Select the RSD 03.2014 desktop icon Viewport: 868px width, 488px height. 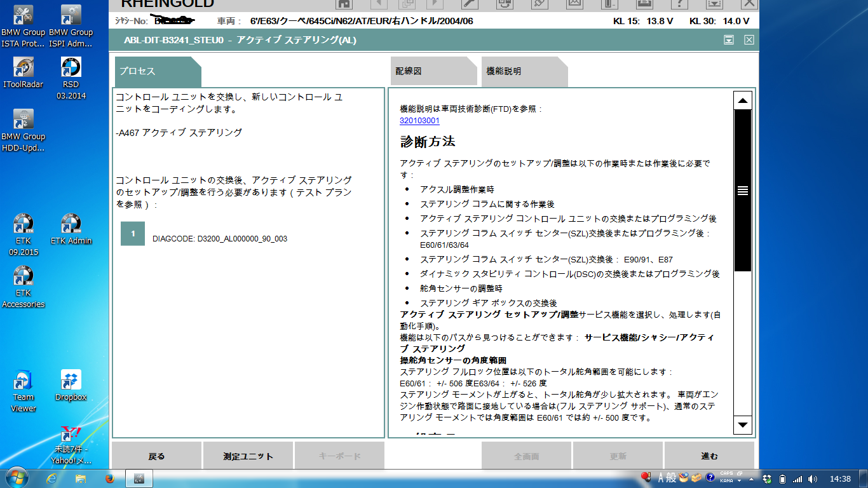point(71,78)
